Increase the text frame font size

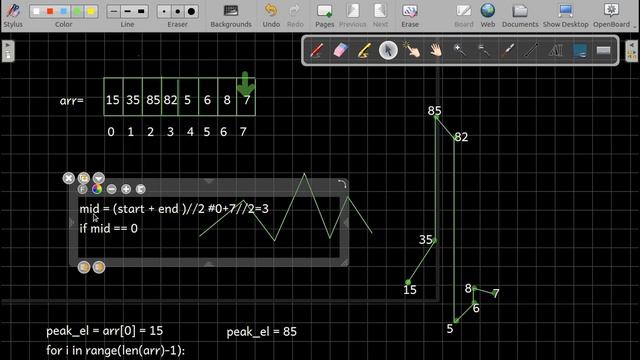point(126,189)
